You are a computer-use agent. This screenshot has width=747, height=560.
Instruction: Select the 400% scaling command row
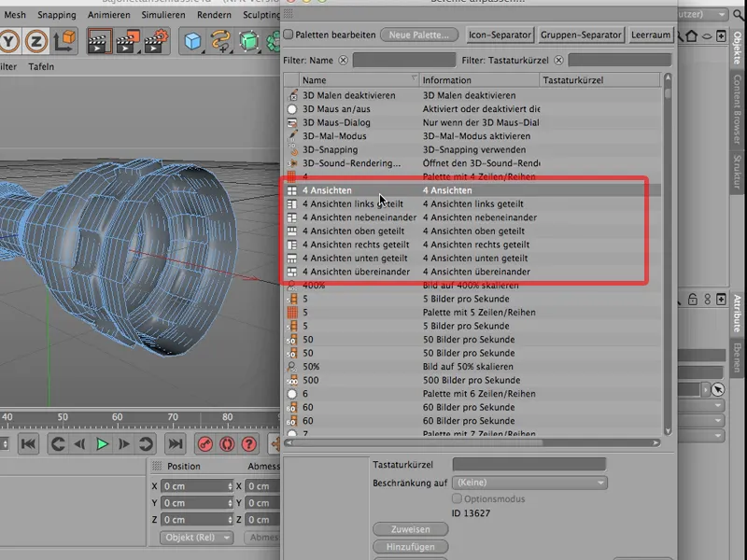pyautogui.click(x=472, y=286)
